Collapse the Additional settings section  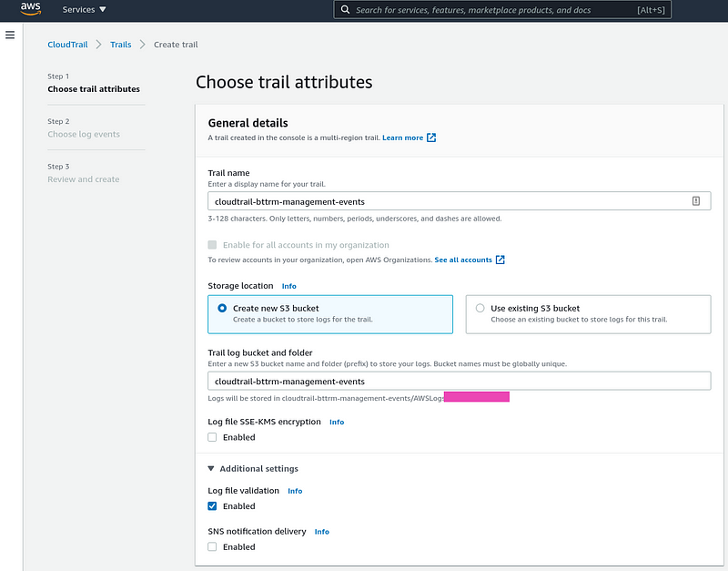click(253, 468)
